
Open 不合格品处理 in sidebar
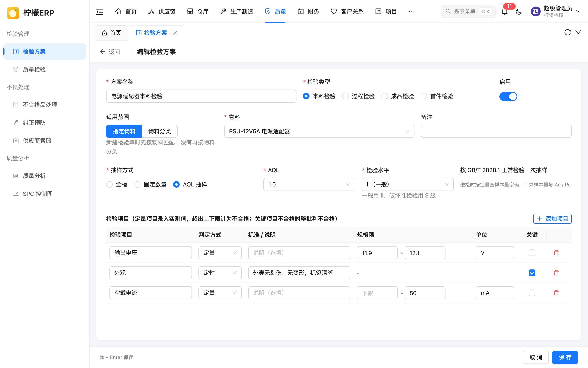[45, 105]
